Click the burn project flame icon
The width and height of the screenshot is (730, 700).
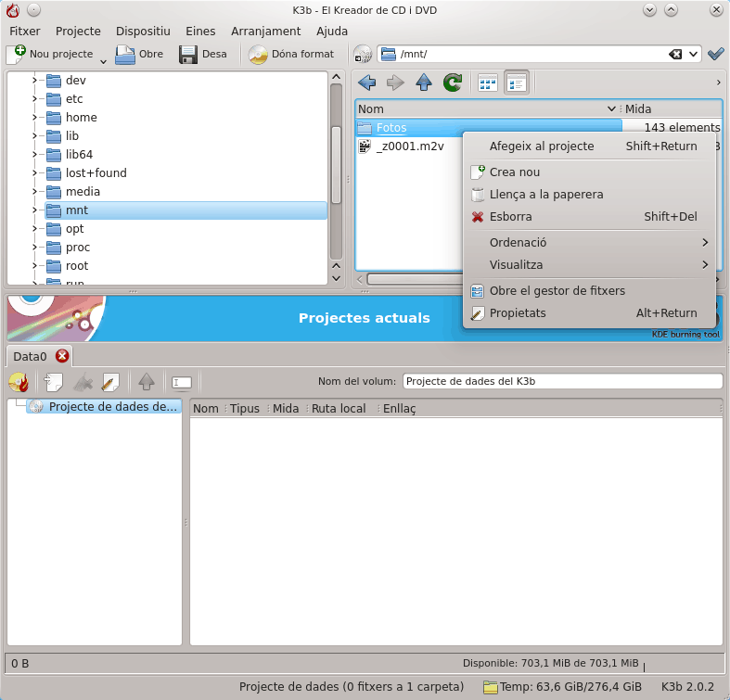pyautogui.click(x=18, y=381)
